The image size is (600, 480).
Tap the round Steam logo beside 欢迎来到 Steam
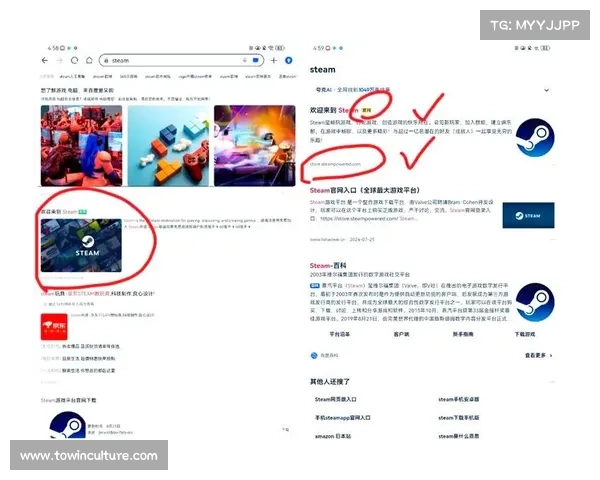535,137
